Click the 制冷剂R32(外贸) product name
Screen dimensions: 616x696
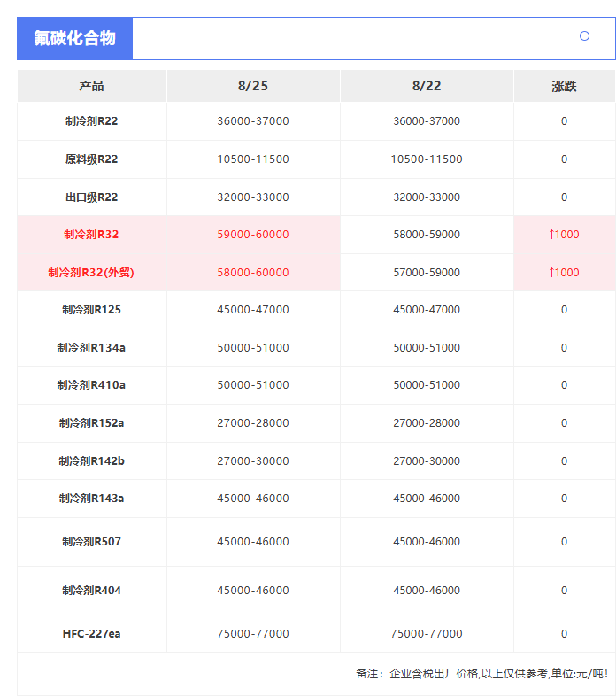point(91,272)
